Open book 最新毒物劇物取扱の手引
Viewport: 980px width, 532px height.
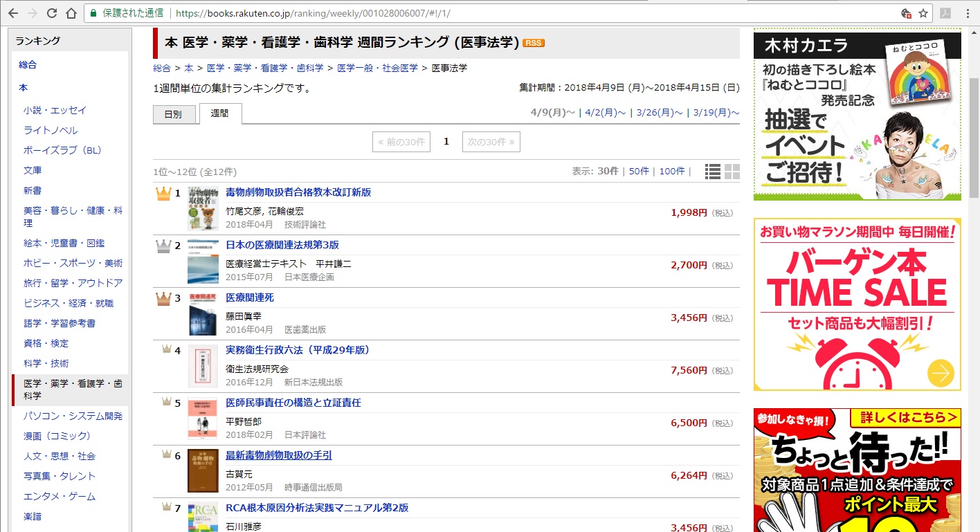pyautogui.click(x=279, y=455)
